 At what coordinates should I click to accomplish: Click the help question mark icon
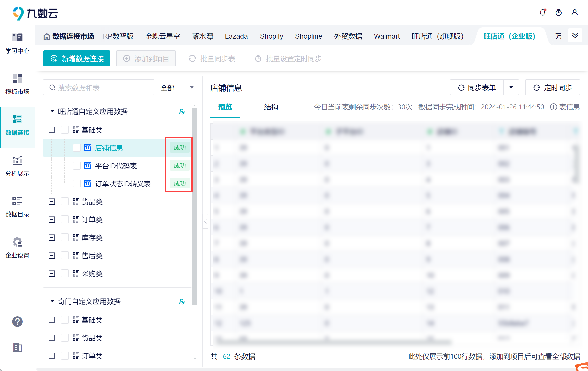pyautogui.click(x=17, y=322)
